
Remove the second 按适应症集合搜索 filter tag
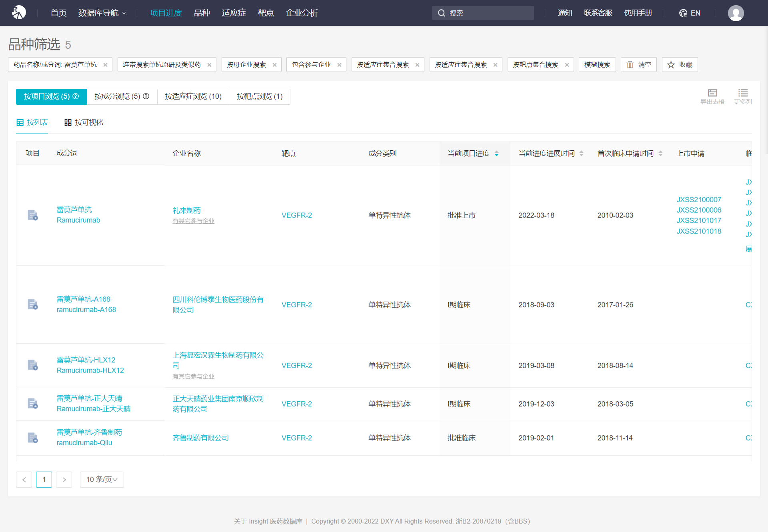click(x=495, y=65)
